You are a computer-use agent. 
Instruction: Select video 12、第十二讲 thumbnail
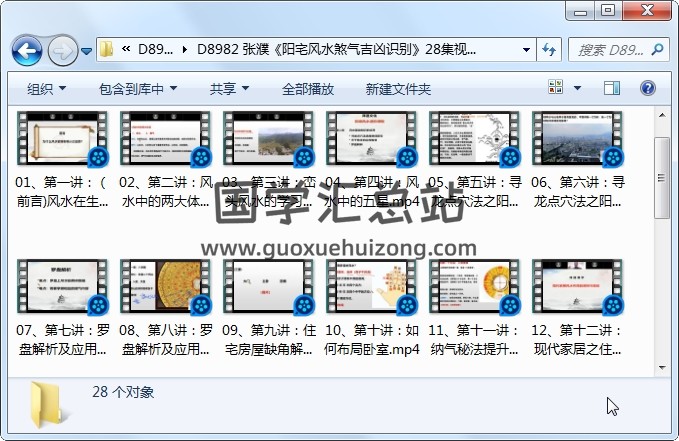(578, 287)
